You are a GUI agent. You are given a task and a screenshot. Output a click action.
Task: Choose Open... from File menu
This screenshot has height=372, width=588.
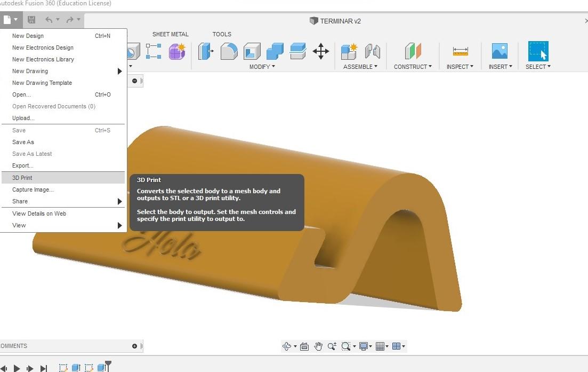63,94
